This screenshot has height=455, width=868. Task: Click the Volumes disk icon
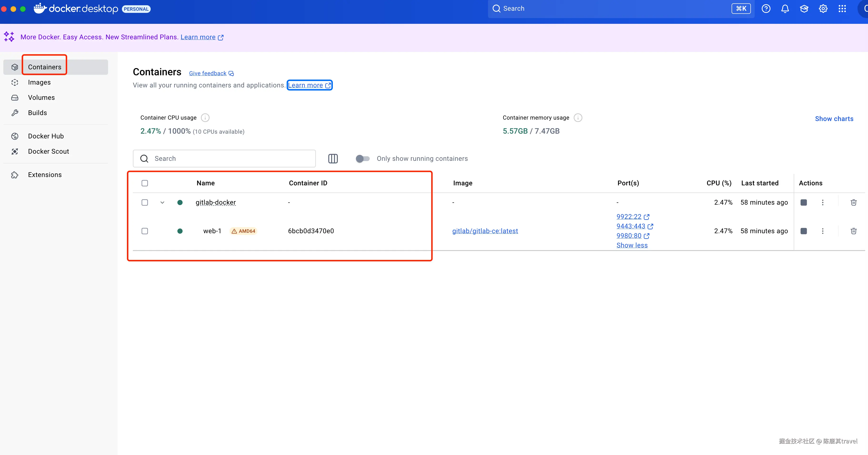15,97
